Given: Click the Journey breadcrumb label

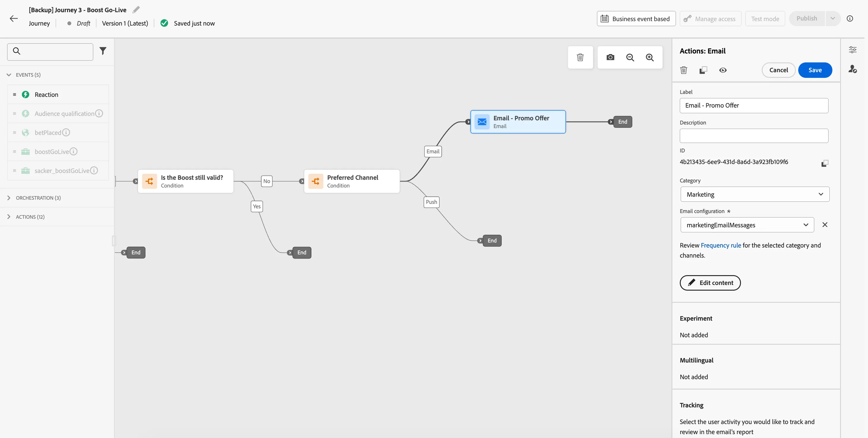Looking at the screenshot, I should [x=39, y=23].
